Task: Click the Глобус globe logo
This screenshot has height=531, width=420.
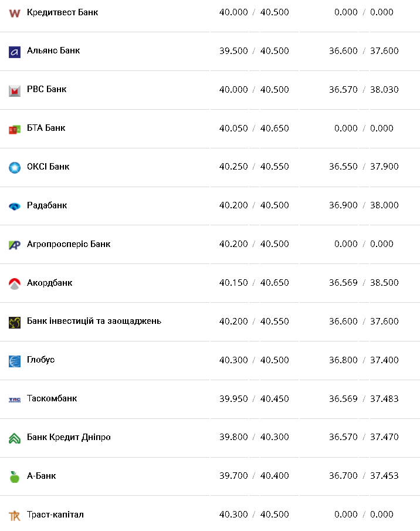Action: coord(15,361)
